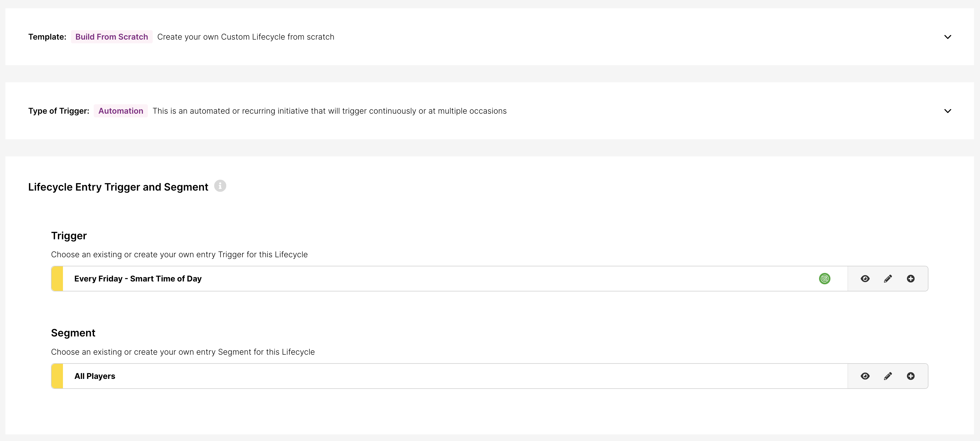
Task: Click 'Choose an existing or create your own entry Segment' text
Action: [x=183, y=352]
